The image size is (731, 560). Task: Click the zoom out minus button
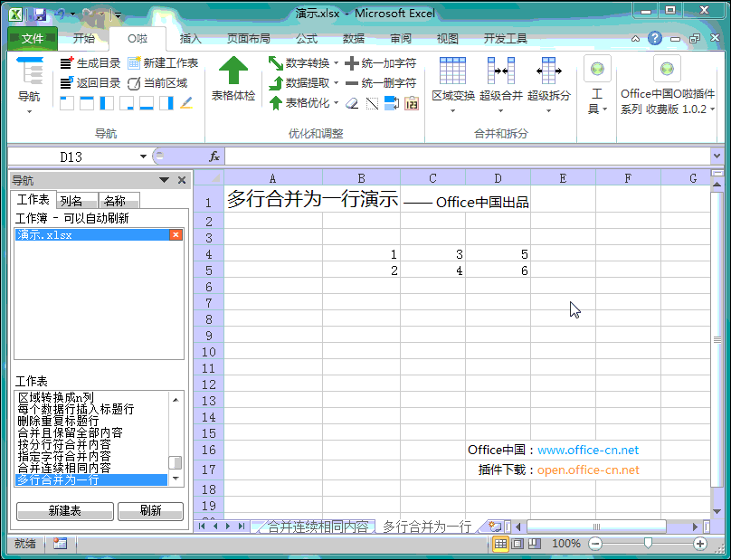(595, 544)
